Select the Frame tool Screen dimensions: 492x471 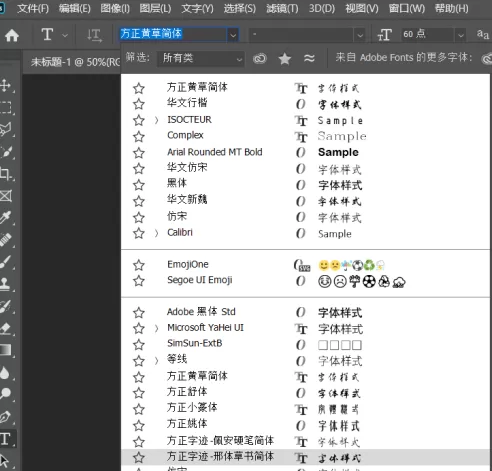tap(6, 196)
